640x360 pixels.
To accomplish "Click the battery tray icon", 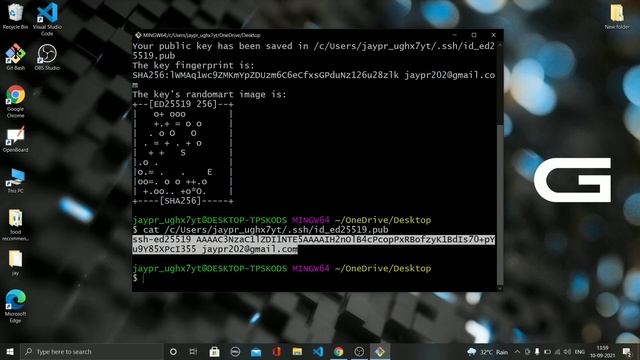I will pos(547,352).
